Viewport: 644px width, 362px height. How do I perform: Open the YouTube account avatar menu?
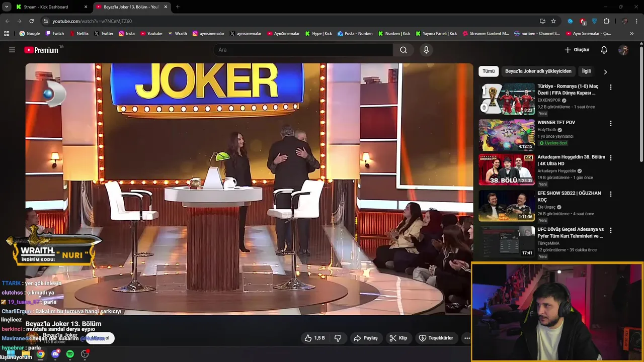(x=623, y=50)
